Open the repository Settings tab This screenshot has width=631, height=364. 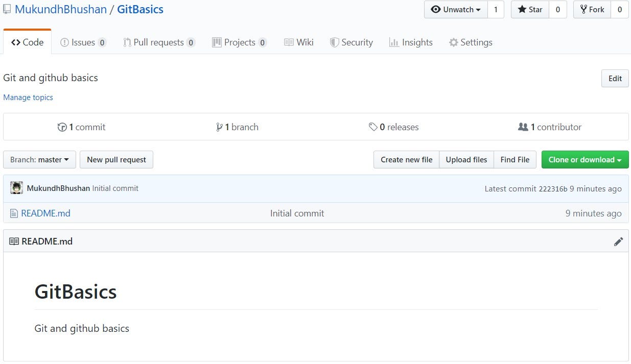pos(471,42)
